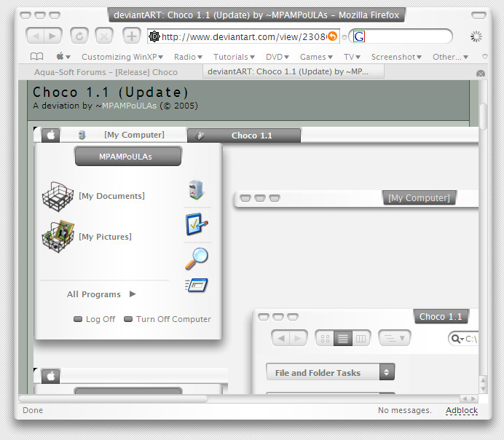Expand All Programs menu
Viewport: 504px width, 440px height.
tap(101, 294)
